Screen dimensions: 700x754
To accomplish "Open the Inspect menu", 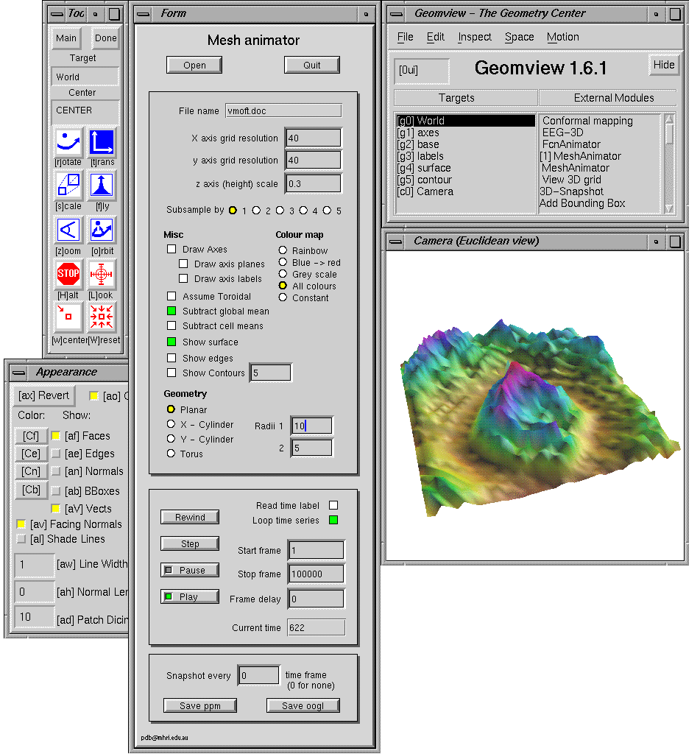I will click(474, 37).
